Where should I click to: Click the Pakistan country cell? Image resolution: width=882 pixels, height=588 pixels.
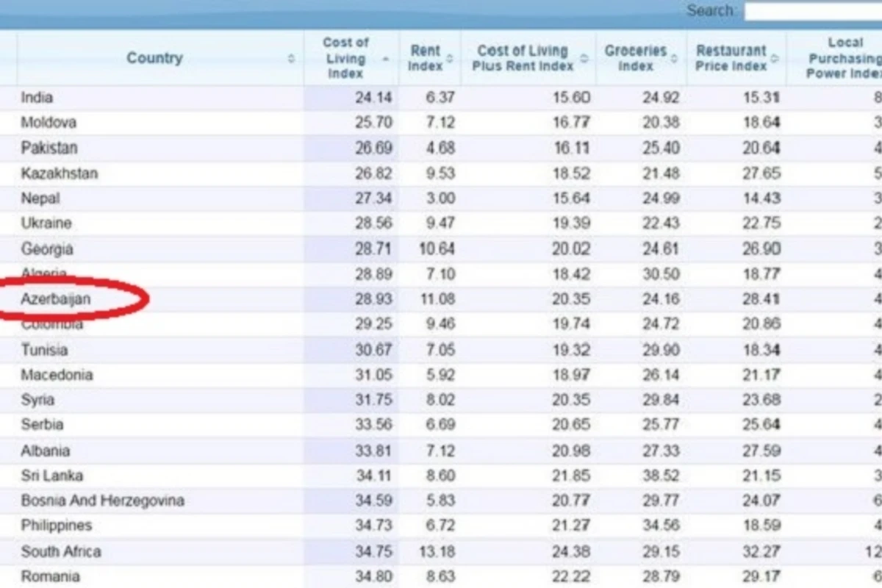tap(49, 148)
